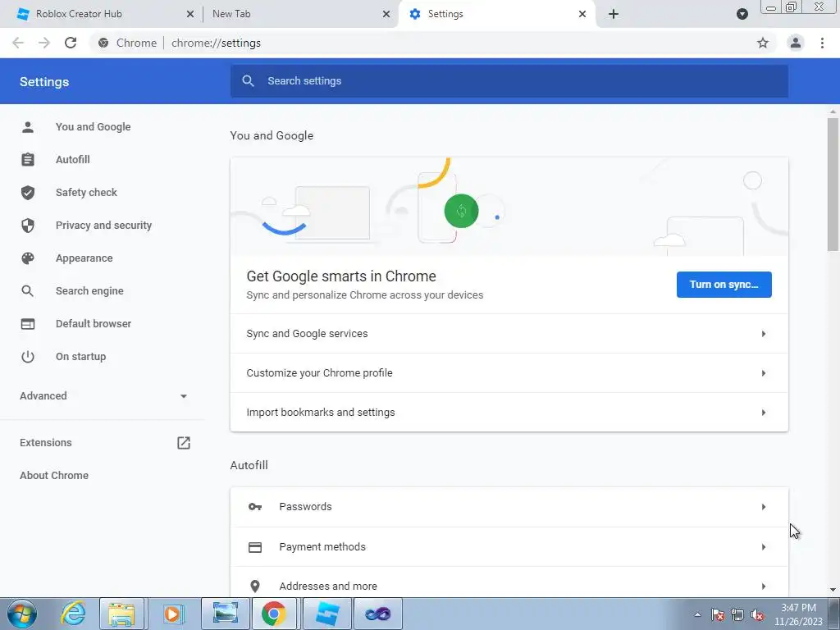Open the About Chrome page
The width and height of the screenshot is (840, 630).
point(54,476)
